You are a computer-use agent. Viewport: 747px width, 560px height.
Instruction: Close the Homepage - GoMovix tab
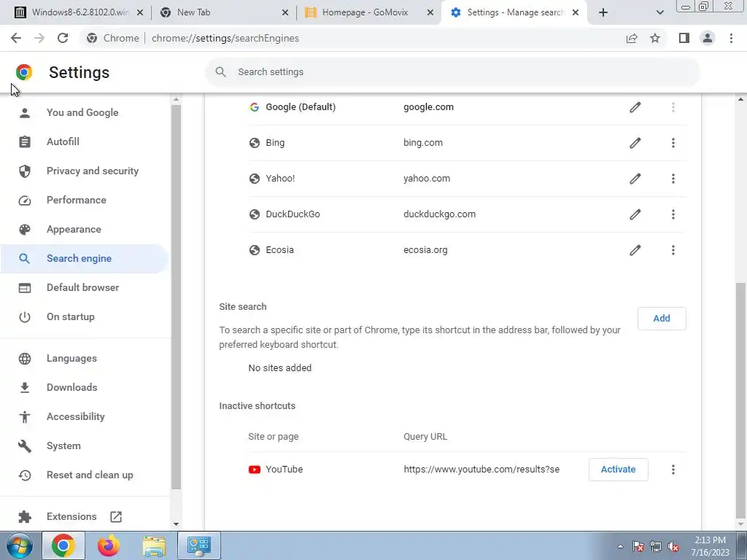pos(430,12)
